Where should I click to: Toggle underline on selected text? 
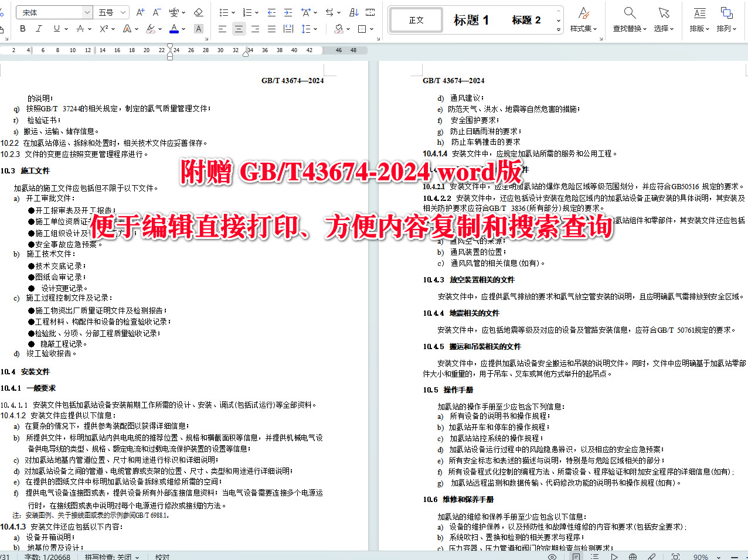click(x=56, y=29)
